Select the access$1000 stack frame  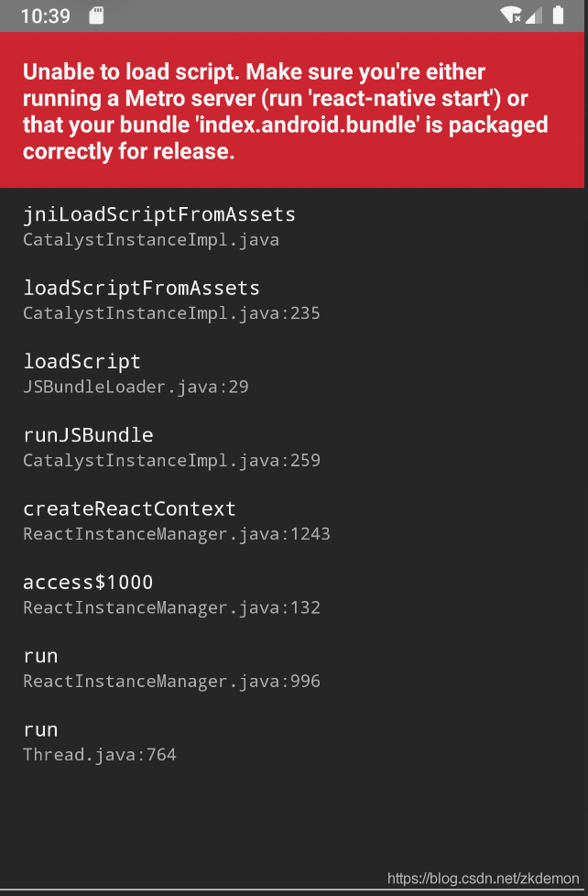pyautogui.click(x=88, y=582)
